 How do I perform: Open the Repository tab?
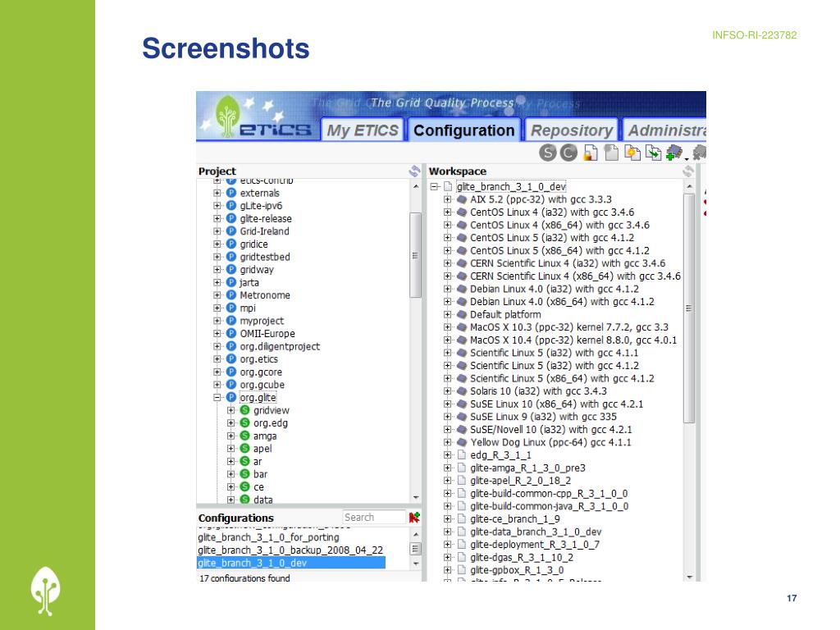[x=572, y=130]
